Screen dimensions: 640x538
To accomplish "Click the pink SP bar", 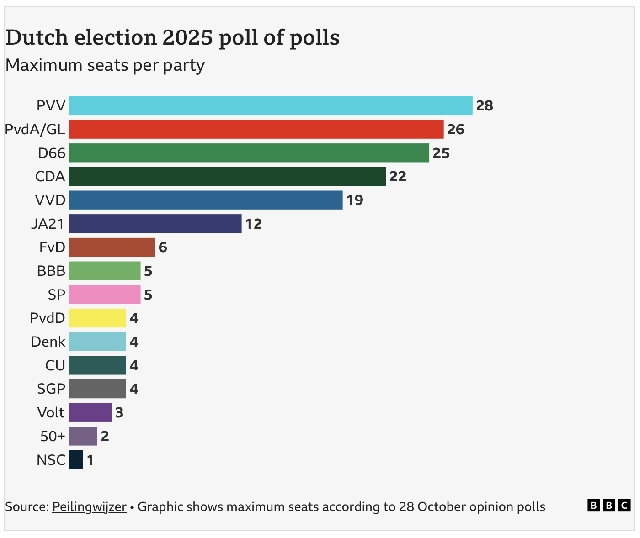I will 105,295.
